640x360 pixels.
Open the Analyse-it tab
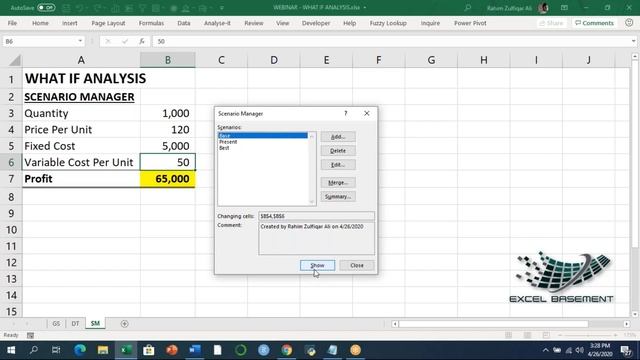[217, 23]
